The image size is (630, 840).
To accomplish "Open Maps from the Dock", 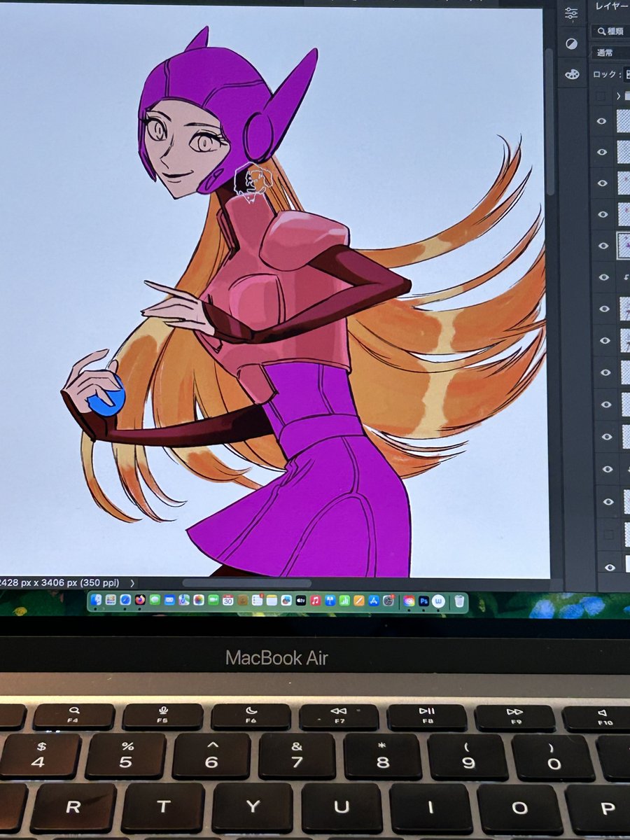I will coord(184,600).
